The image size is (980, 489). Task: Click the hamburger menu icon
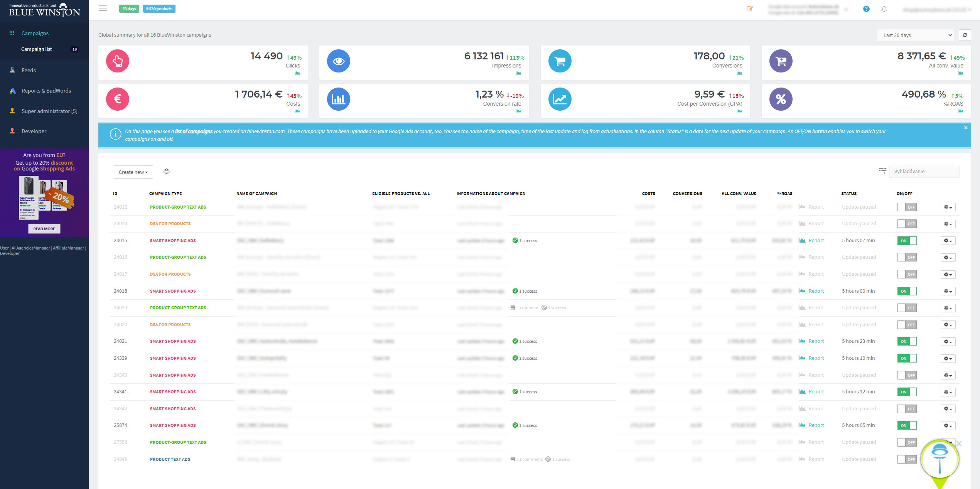(103, 8)
